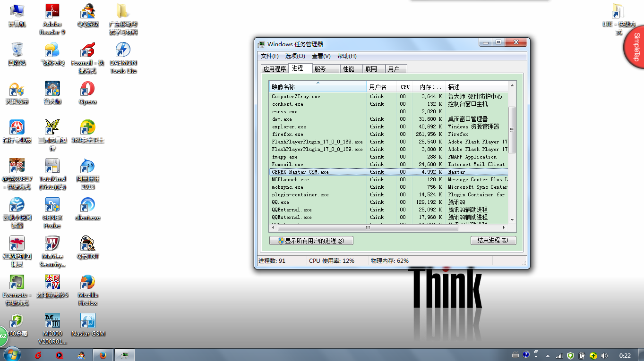
Task: Sort by the 用户名 column header
Action: point(382,87)
